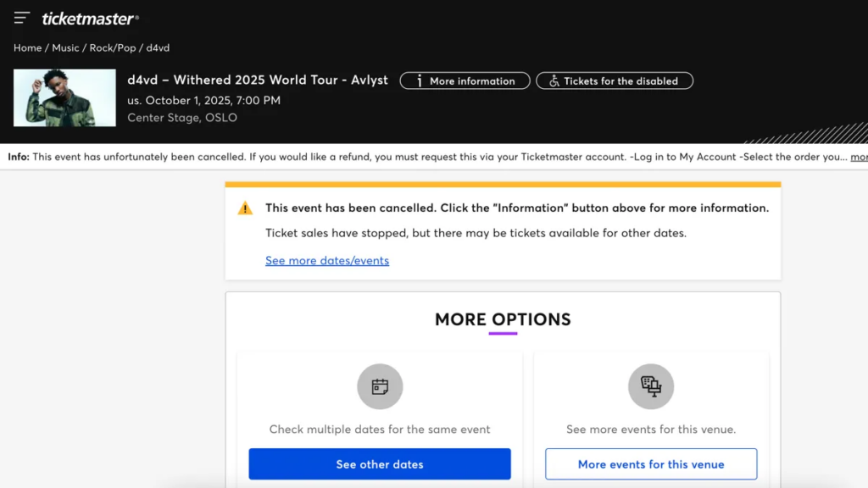Click the Info: label in the banner
This screenshot has height=488, width=868.
tap(19, 157)
